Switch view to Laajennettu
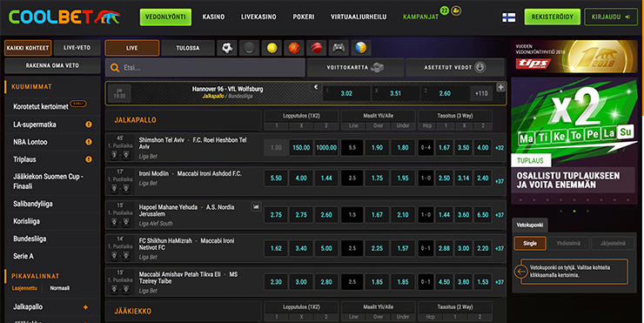The width and height of the screenshot is (644, 323). (x=24, y=288)
